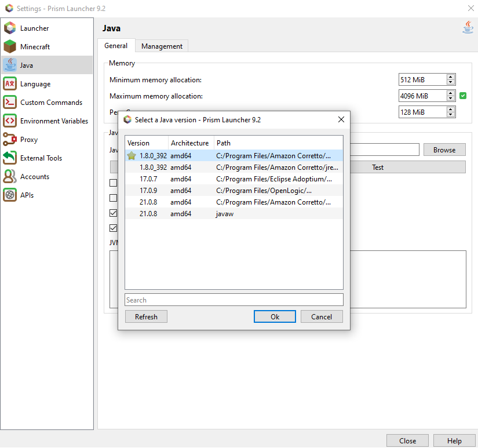Toggle green maximum memory checkbox indicator
Viewport: 478px width, 448px height.
[463, 96]
